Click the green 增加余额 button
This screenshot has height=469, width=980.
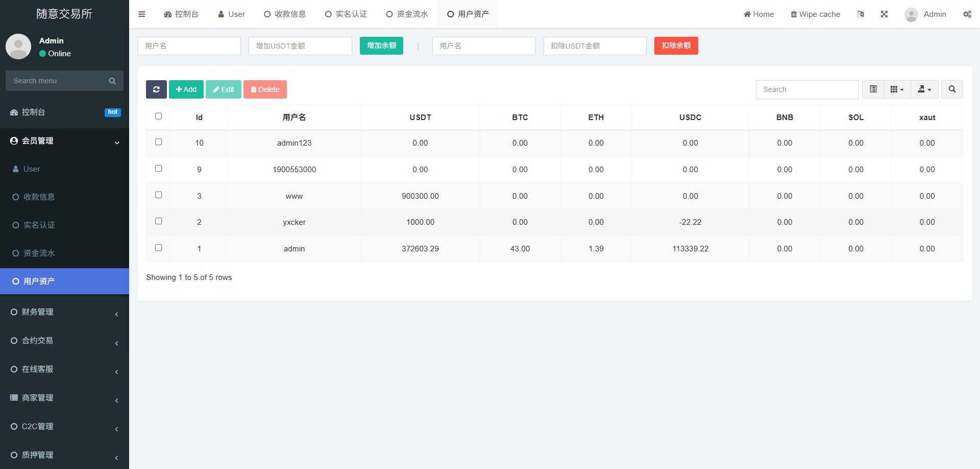[x=381, y=46]
